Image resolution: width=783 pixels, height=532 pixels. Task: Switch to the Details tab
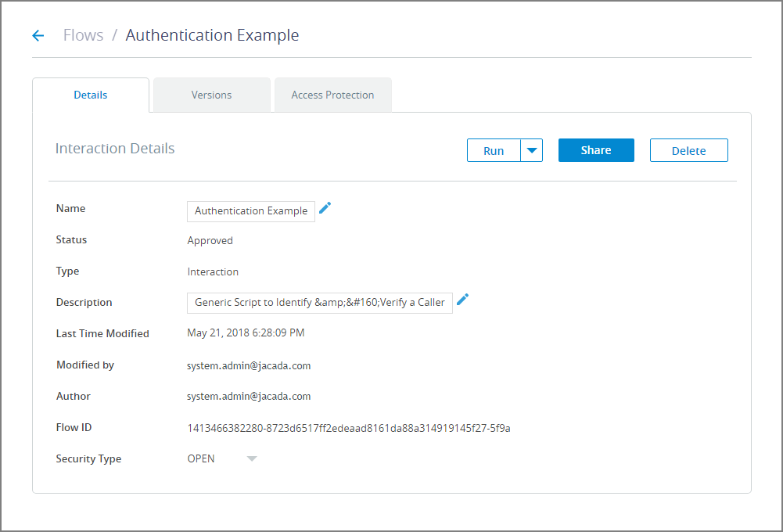pyautogui.click(x=91, y=95)
